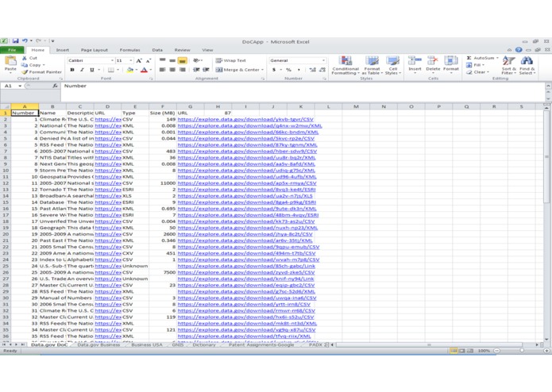
Task: Open Conditional Formatting
Action: (x=345, y=65)
